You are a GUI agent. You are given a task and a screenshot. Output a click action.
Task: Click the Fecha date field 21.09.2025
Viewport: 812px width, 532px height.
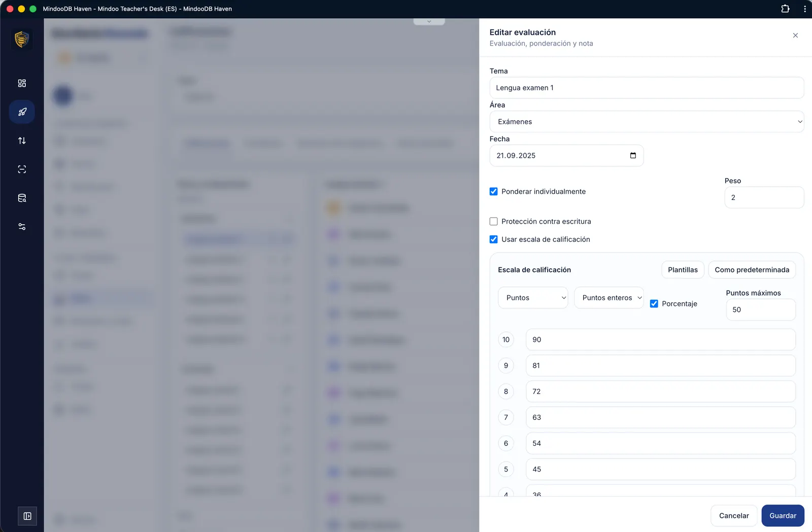(x=566, y=156)
